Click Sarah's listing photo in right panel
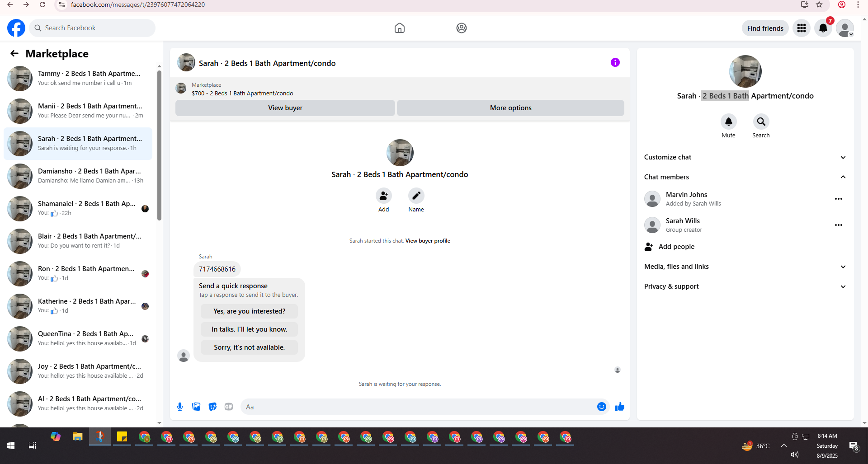Image resolution: width=868 pixels, height=464 pixels. point(745,71)
